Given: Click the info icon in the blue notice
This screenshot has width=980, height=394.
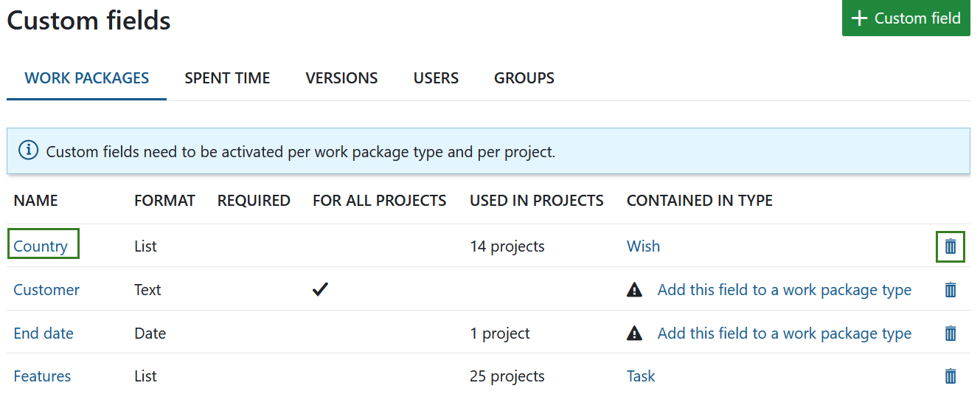Looking at the screenshot, I should pos(28,151).
